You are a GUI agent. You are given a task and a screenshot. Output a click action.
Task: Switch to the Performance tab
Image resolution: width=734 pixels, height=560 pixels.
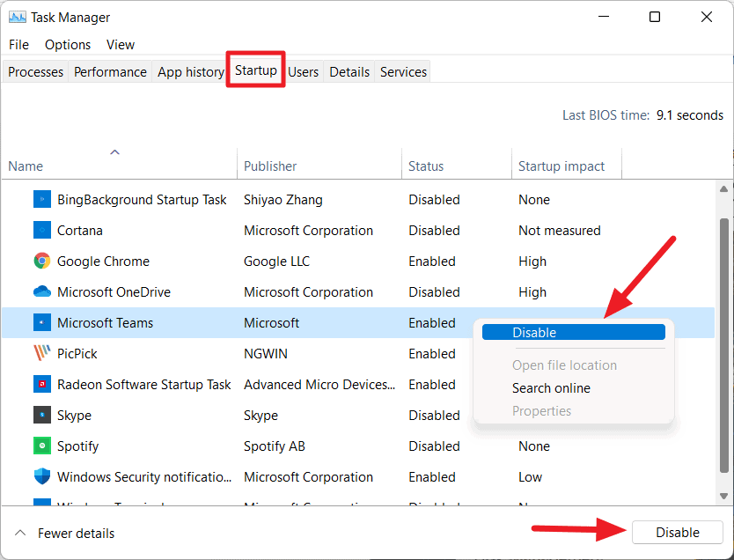coord(109,71)
